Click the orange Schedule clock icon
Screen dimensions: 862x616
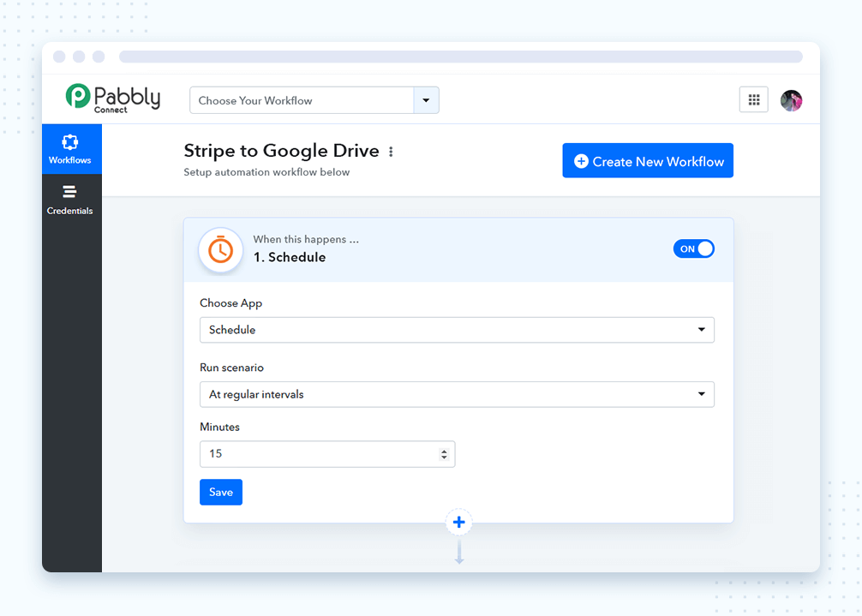pyautogui.click(x=220, y=250)
